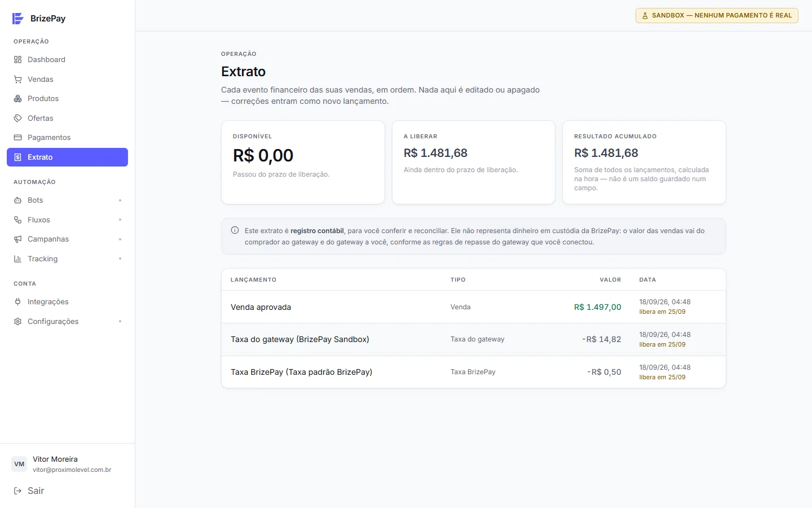Click the Tracking chart icon

tap(18, 259)
